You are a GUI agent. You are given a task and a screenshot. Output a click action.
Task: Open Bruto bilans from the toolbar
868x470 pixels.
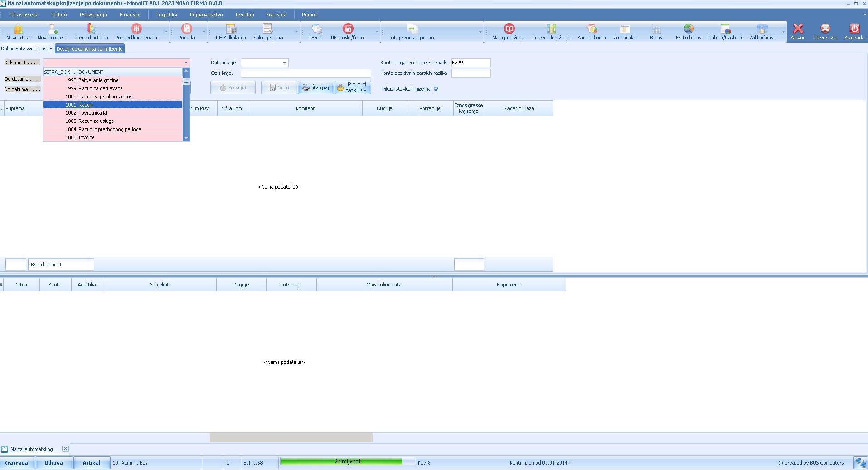(x=688, y=32)
